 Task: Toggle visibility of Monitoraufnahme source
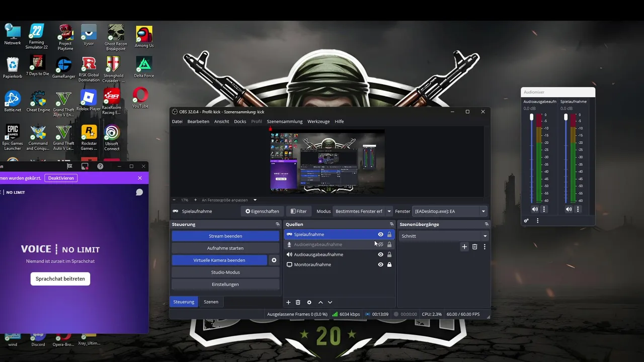380,264
